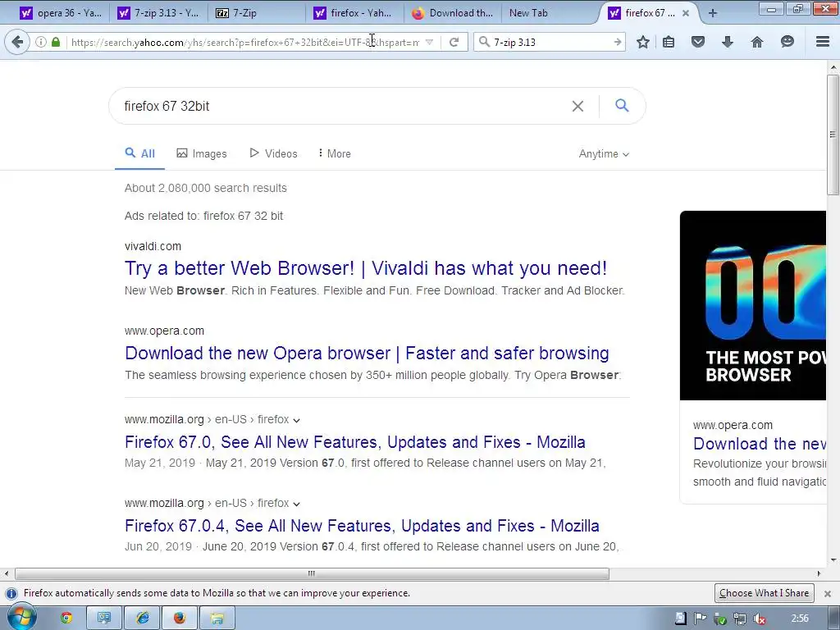Open the sidebar Opera download link
Screen dimensions: 840x630
(x=759, y=444)
